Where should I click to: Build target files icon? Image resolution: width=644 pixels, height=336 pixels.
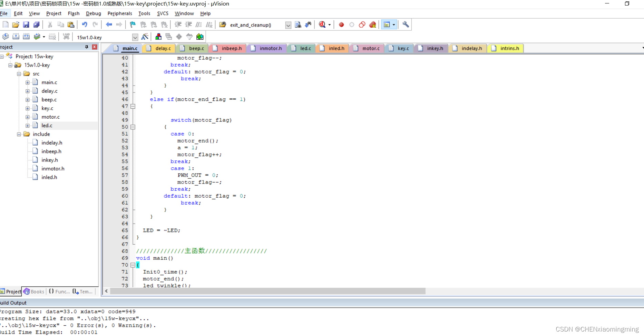[x=16, y=37]
